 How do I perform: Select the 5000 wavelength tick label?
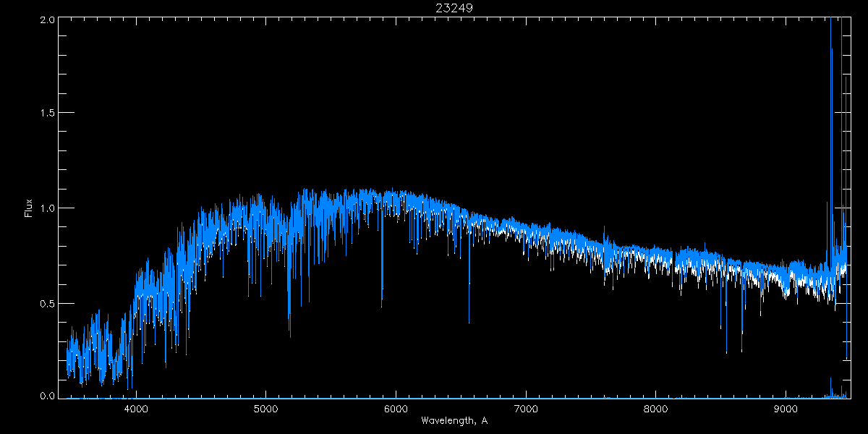(x=266, y=408)
